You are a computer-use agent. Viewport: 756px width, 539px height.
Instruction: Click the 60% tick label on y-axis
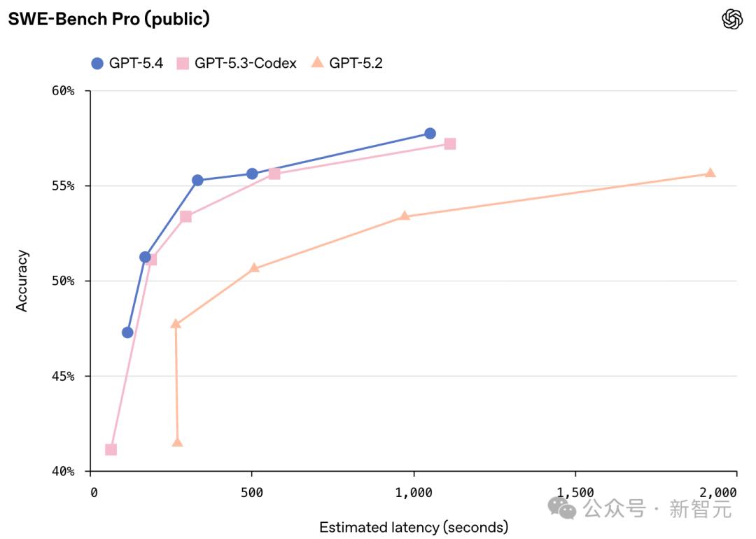tap(62, 91)
